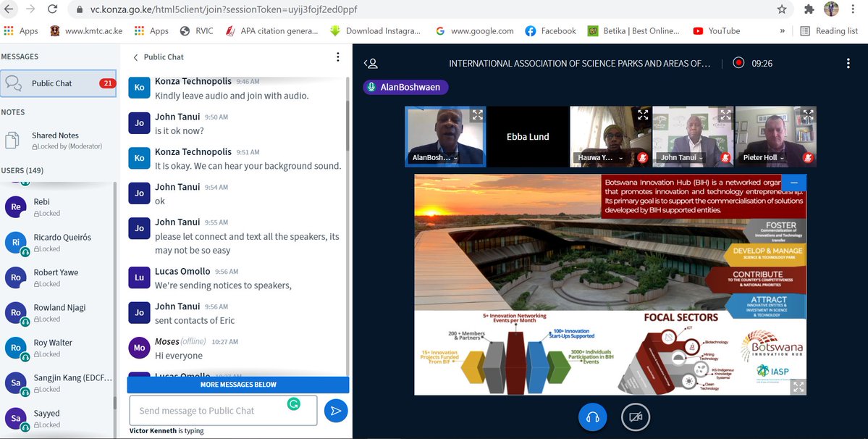Select Public Chat in Messages list
868x439 pixels.
(58, 83)
